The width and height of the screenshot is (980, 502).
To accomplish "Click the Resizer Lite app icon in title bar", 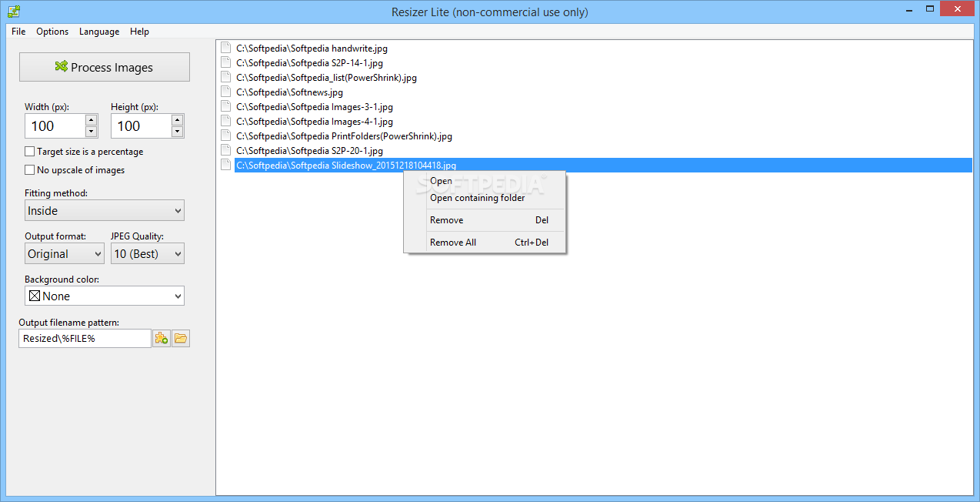I will point(13,11).
